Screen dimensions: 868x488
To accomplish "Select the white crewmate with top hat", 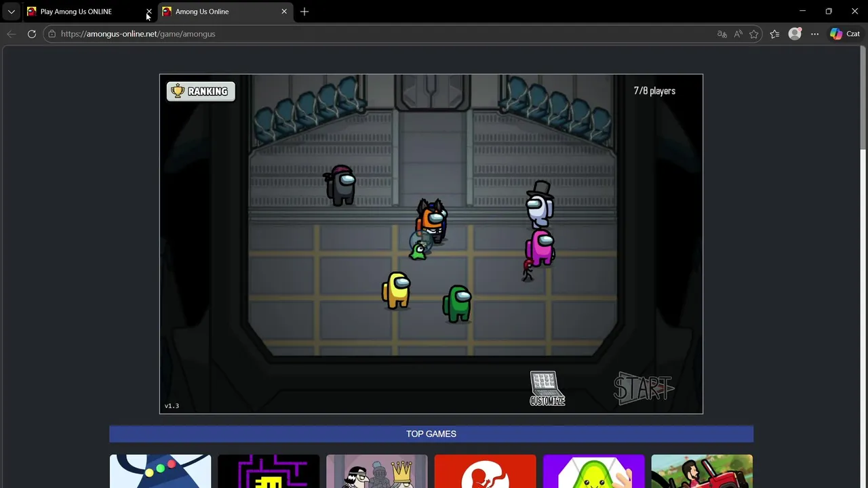I will (540, 204).
